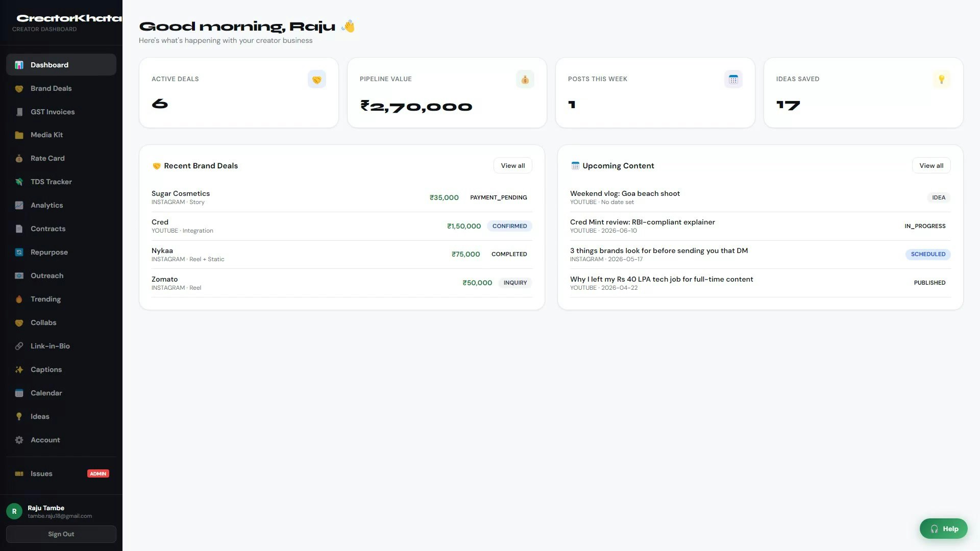980x551 pixels.
Task: Click the money bag icon on Pipeline Value card
Action: pos(525,79)
